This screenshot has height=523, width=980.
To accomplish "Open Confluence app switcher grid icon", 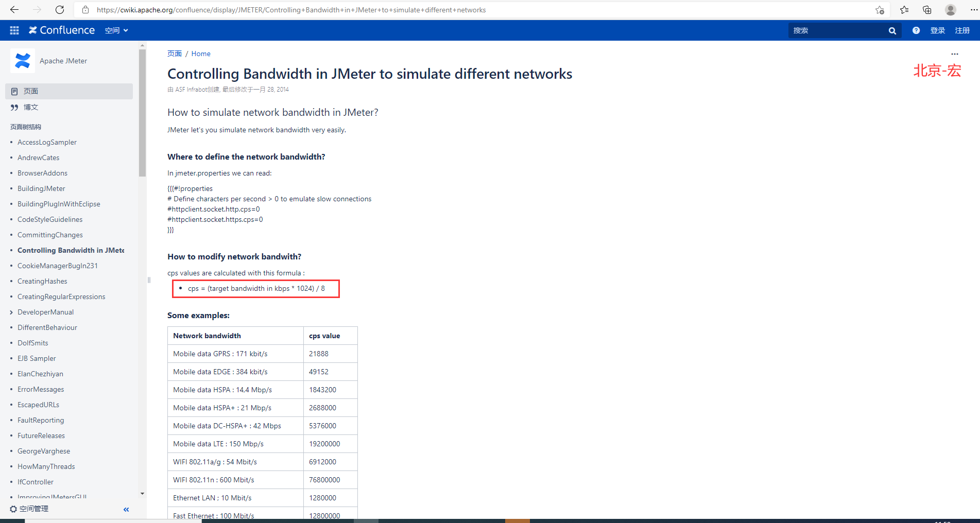I will tap(14, 30).
